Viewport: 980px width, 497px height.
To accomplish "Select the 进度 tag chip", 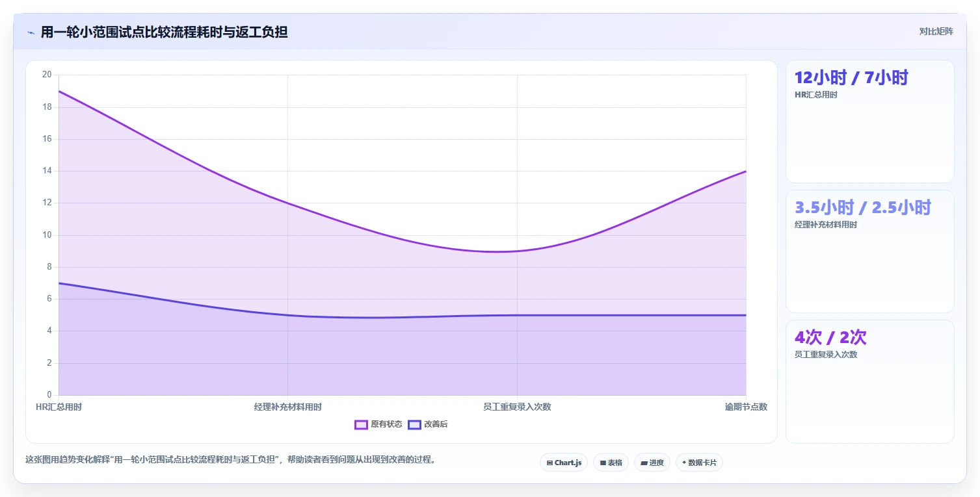I will coord(652,463).
